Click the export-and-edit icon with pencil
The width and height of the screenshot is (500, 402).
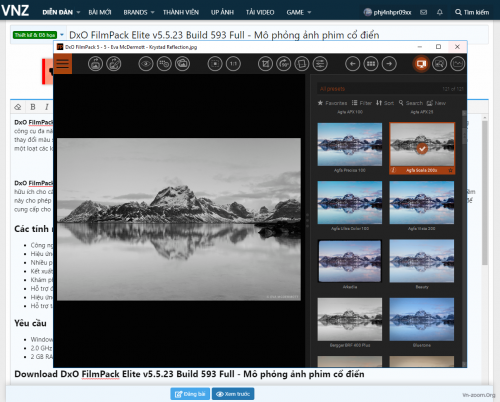click(114, 64)
